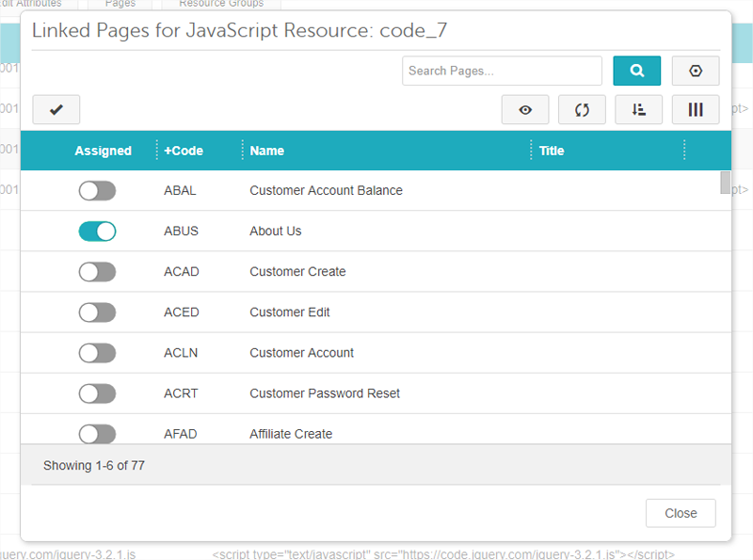Viewport: 753px width, 560px height.
Task: Click the teal search magnifier button
Action: (x=636, y=71)
